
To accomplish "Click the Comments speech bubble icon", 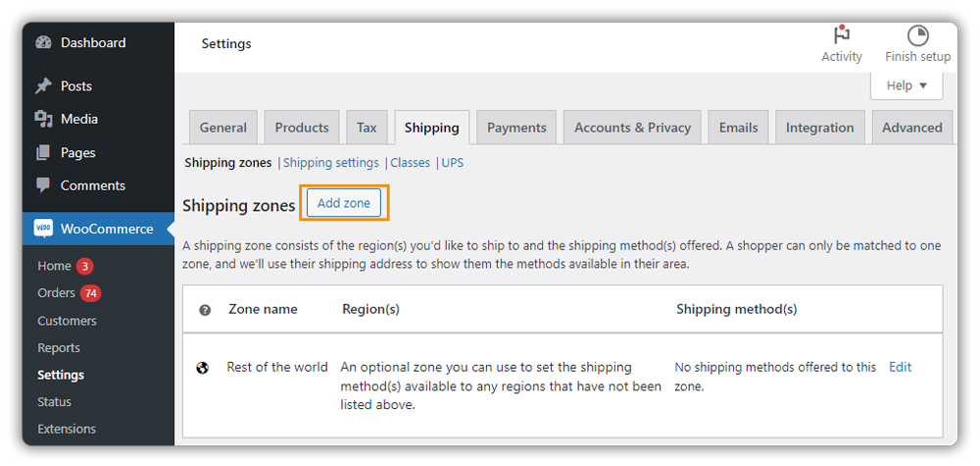I will [x=43, y=185].
